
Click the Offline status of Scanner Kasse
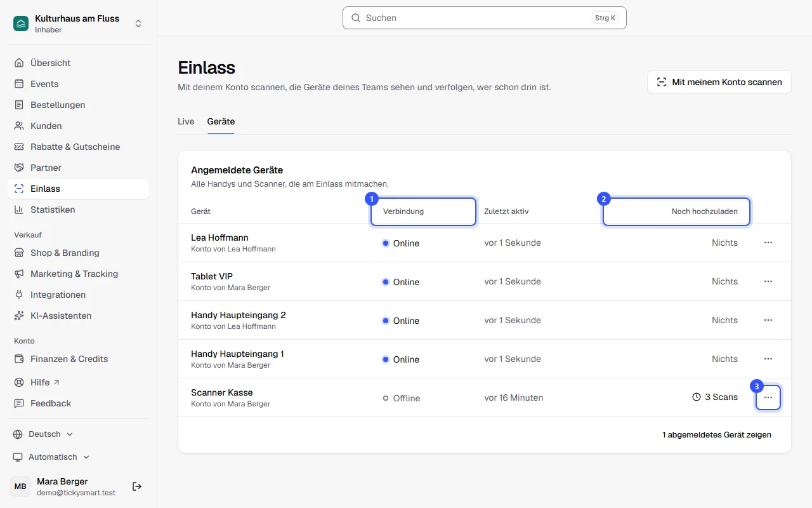coord(401,398)
